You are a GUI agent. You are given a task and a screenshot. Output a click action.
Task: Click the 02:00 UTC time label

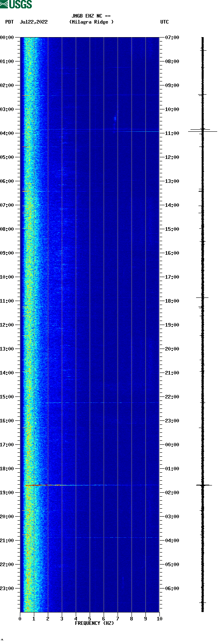[x=172, y=493]
